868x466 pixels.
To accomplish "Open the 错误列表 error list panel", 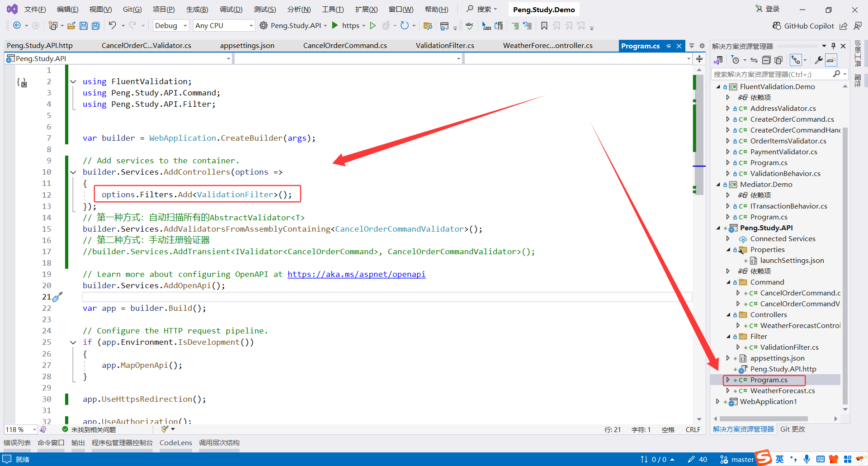I will (x=17, y=443).
